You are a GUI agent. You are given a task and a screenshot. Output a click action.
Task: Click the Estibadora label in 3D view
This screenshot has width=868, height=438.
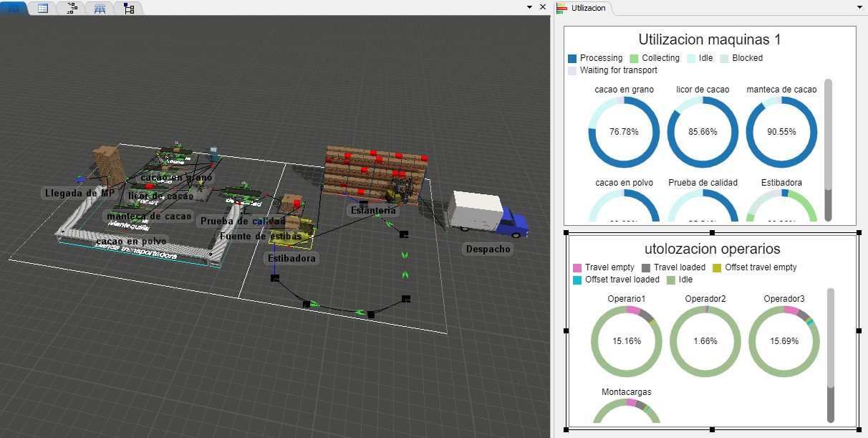291,258
